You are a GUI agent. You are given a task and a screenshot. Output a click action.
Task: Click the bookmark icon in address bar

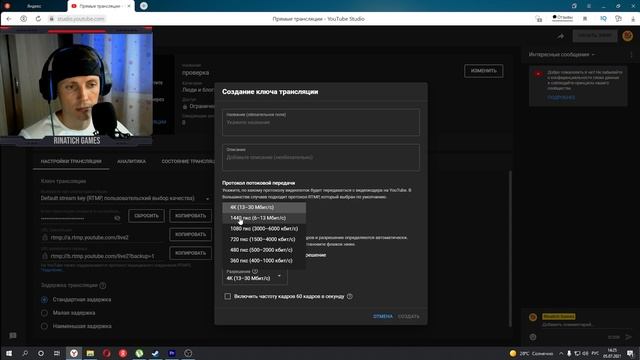point(585,19)
